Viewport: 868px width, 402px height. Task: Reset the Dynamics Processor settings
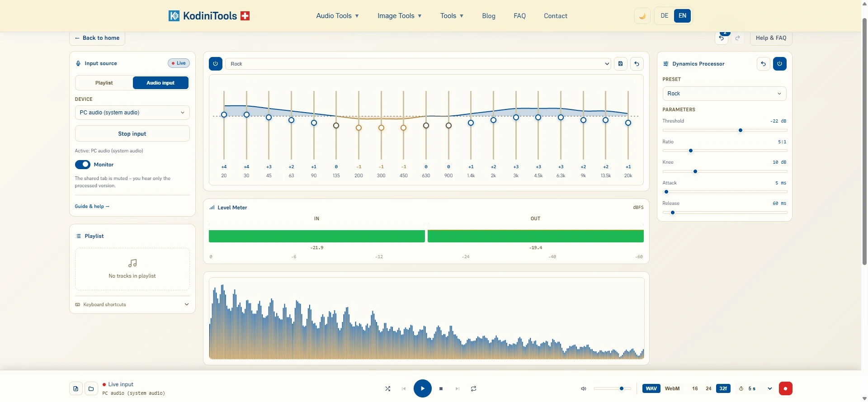pyautogui.click(x=764, y=64)
